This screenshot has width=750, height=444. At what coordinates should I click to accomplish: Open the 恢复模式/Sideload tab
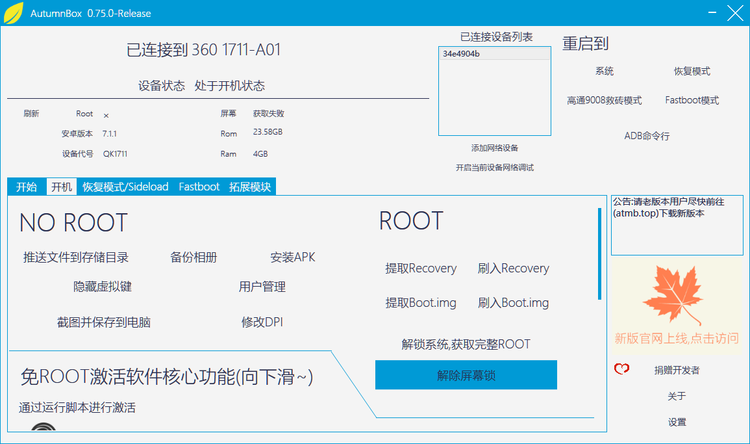pos(125,187)
